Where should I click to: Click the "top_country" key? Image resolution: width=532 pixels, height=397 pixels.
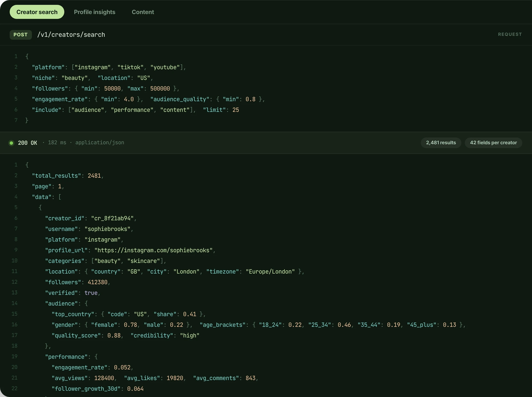coord(73,314)
